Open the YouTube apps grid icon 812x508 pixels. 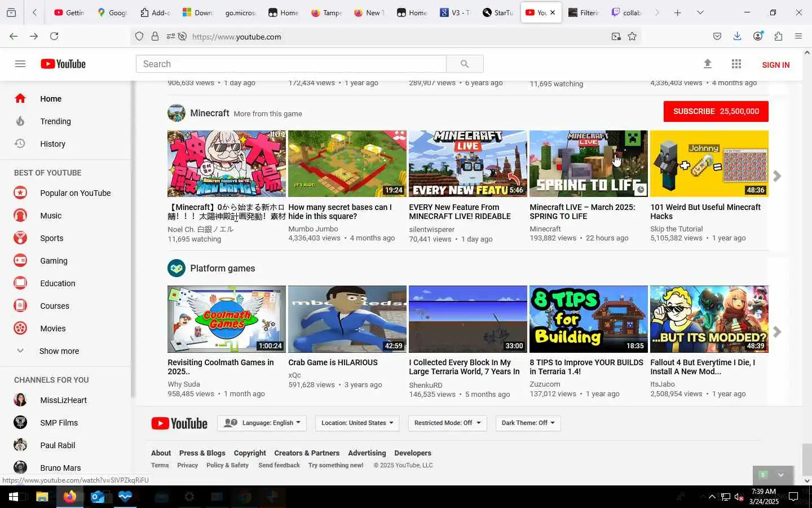(736, 64)
